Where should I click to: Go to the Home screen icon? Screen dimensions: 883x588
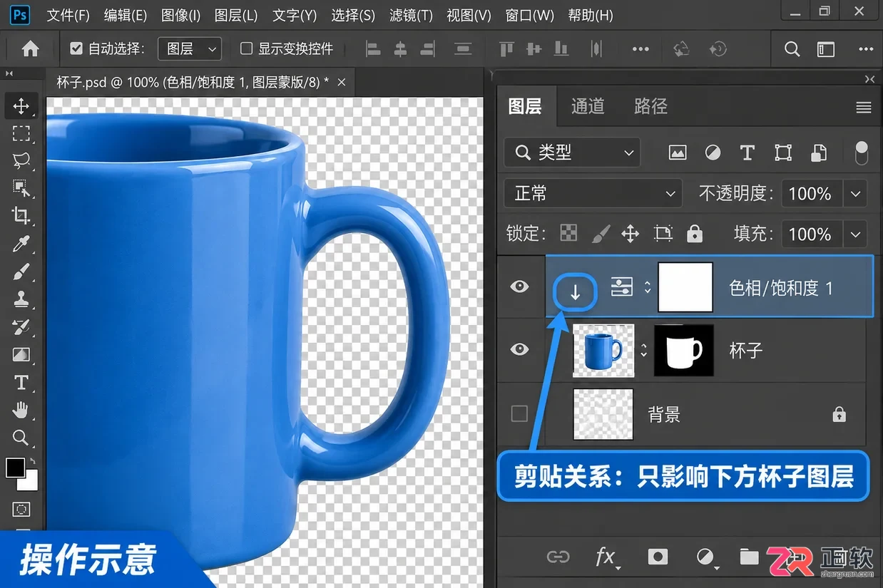coord(30,48)
